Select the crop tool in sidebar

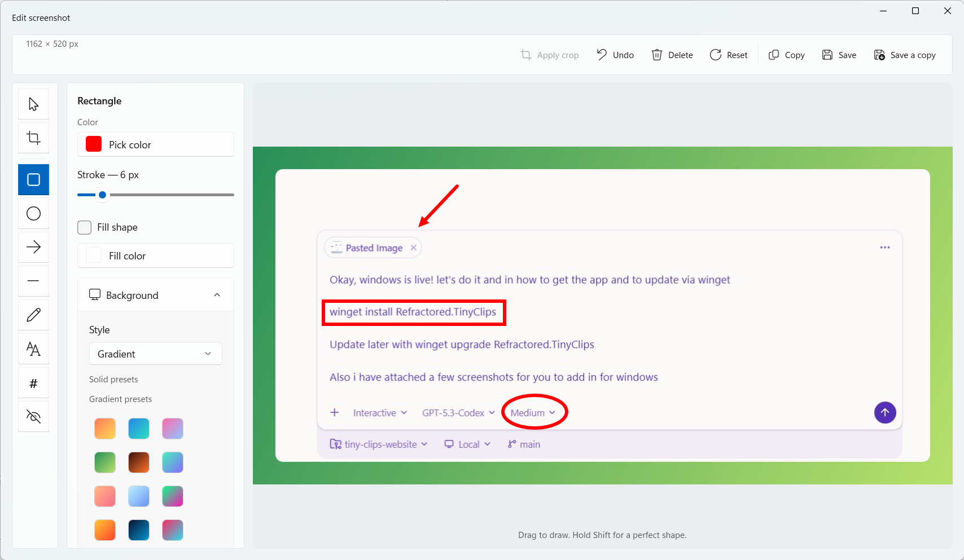point(34,138)
